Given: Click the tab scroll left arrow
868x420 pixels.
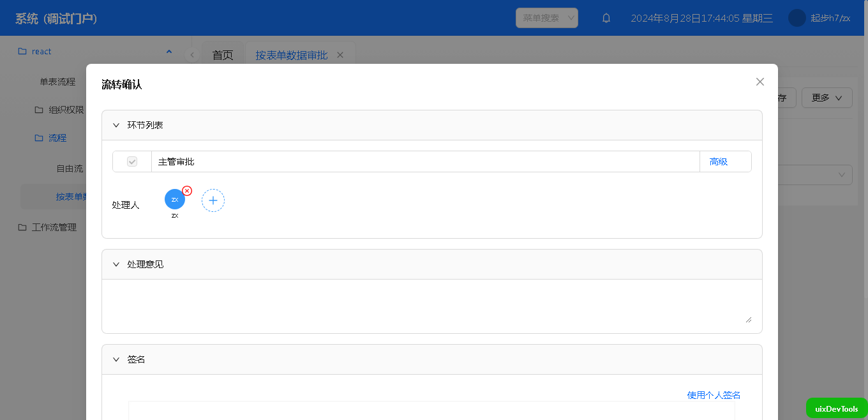Looking at the screenshot, I should 192,55.
